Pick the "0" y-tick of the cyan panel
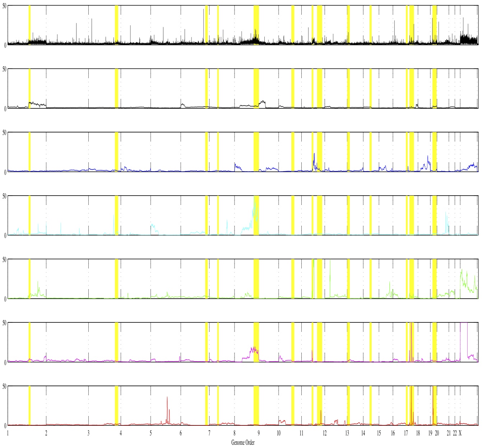Image resolution: width=482 pixels, height=448 pixels. pos(5,235)
